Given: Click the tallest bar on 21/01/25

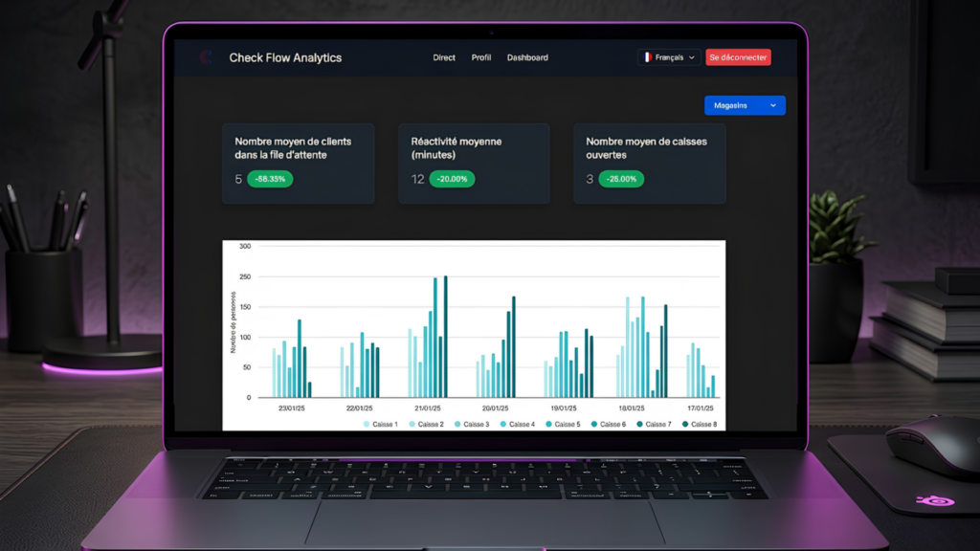Looking at the screenshot, I should pyautogui.click(x=446, y=337).
